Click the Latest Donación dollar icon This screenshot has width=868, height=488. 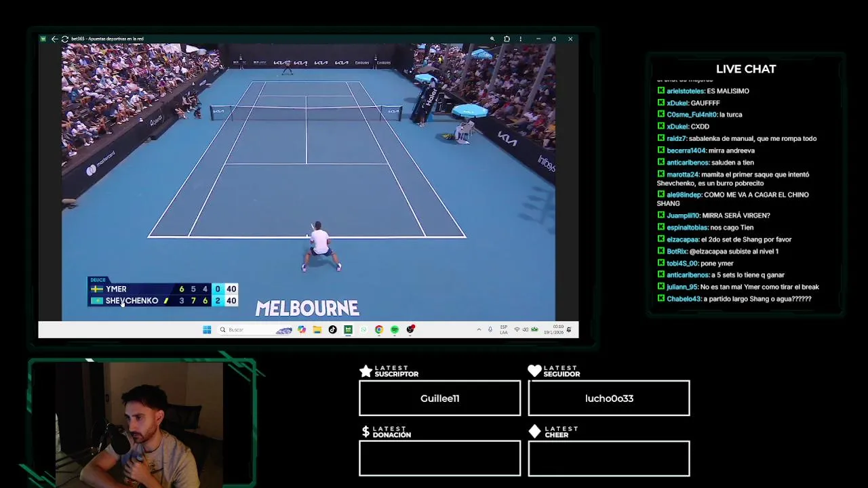click(366, 432)
